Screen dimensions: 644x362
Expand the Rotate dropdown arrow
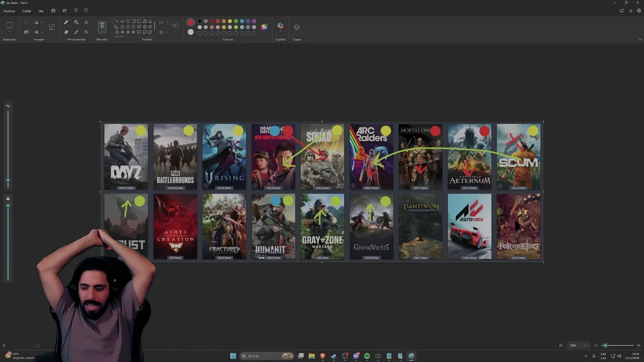pos(42,22)
